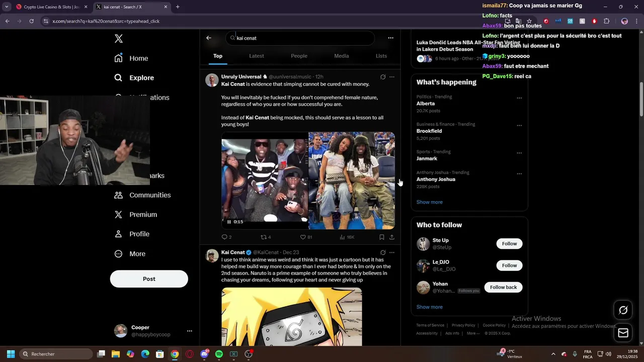Open the tab search dropdown
The width and height of the screenshot is (644, 362).
[x=6, y=7]
